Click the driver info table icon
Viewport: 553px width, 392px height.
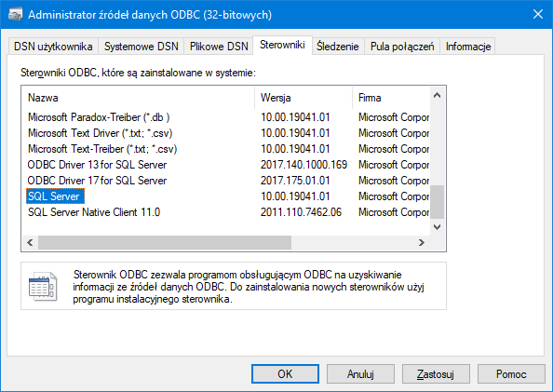pos(42,286)
